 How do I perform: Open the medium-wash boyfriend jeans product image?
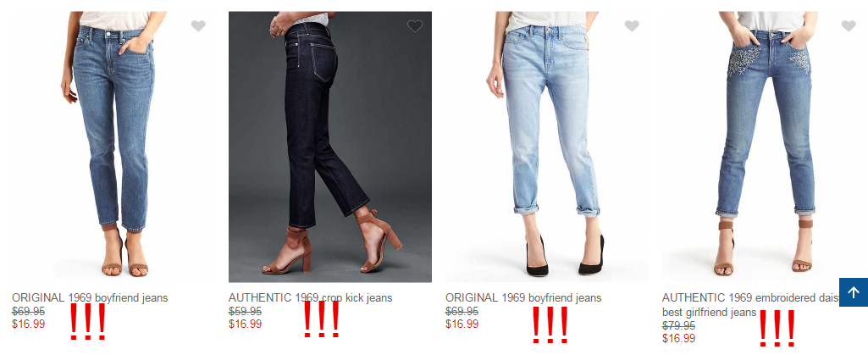pyautogui.click(x=113, y=147)
